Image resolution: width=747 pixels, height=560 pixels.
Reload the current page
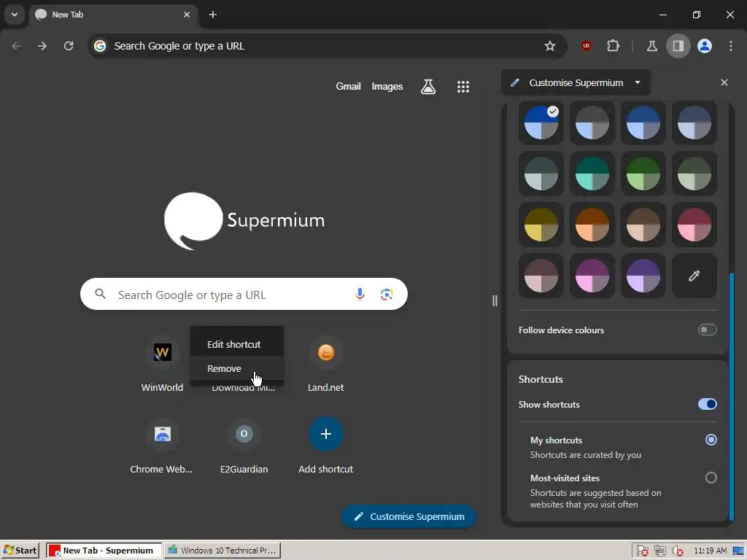(69, 46)
